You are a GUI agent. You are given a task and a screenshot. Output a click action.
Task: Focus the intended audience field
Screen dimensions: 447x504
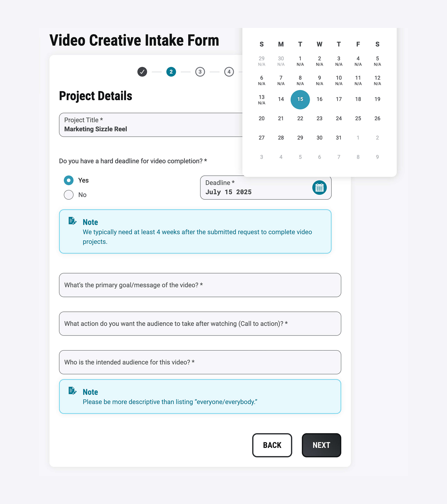(200, 362)
